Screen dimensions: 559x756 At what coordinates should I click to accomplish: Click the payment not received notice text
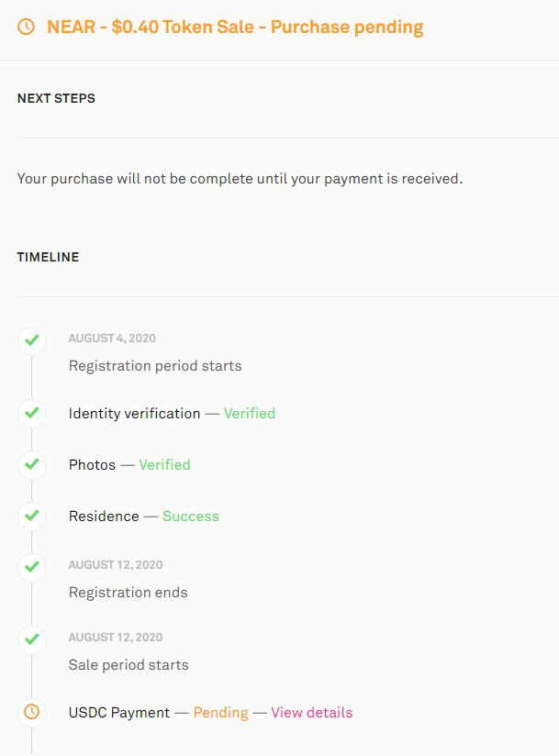240,179
